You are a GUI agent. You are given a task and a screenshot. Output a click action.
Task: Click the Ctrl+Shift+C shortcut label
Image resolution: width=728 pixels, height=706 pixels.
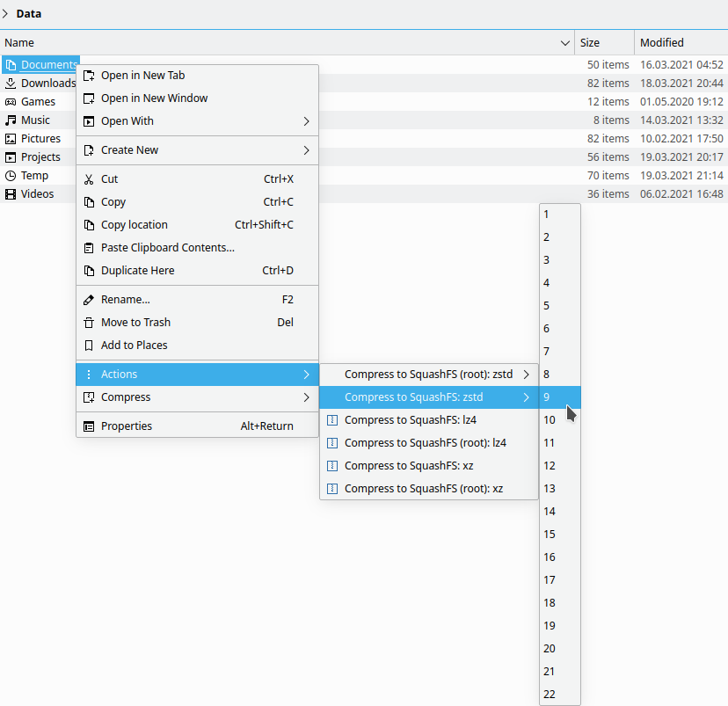tap(264, 225)
